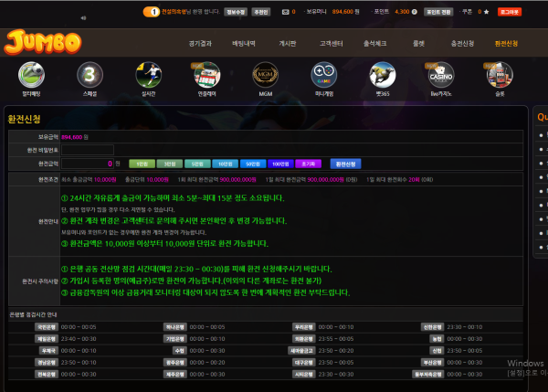
Task: Open the MGM game icon
Action: pyautogui.click(x=264, y=75)
